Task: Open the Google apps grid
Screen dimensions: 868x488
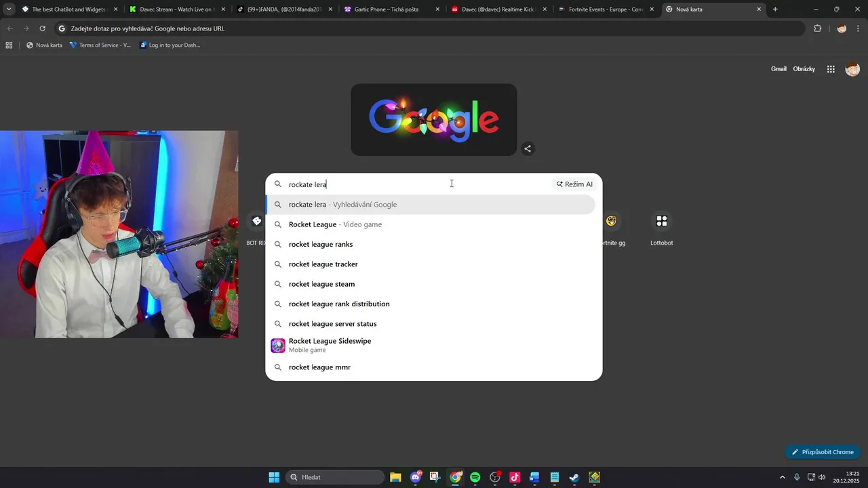Action: (831, 69)
